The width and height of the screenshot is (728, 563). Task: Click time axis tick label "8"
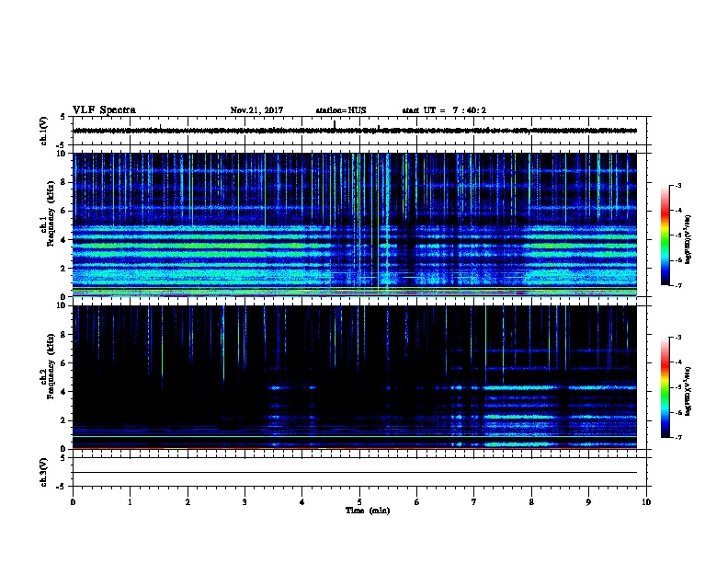(531, 502)
